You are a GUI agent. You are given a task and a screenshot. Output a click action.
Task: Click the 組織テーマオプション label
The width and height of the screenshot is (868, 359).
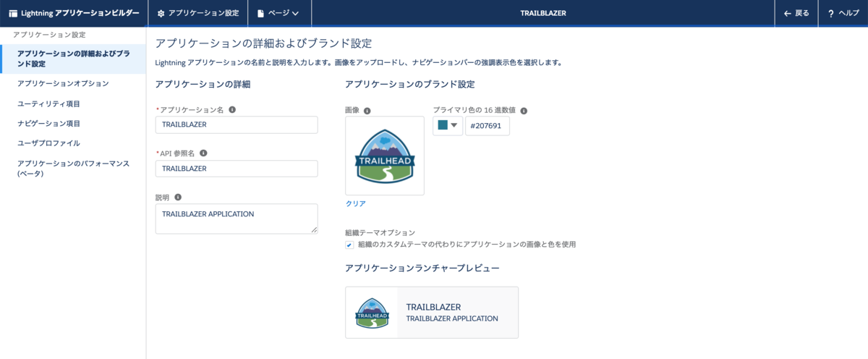click(380, 232)
